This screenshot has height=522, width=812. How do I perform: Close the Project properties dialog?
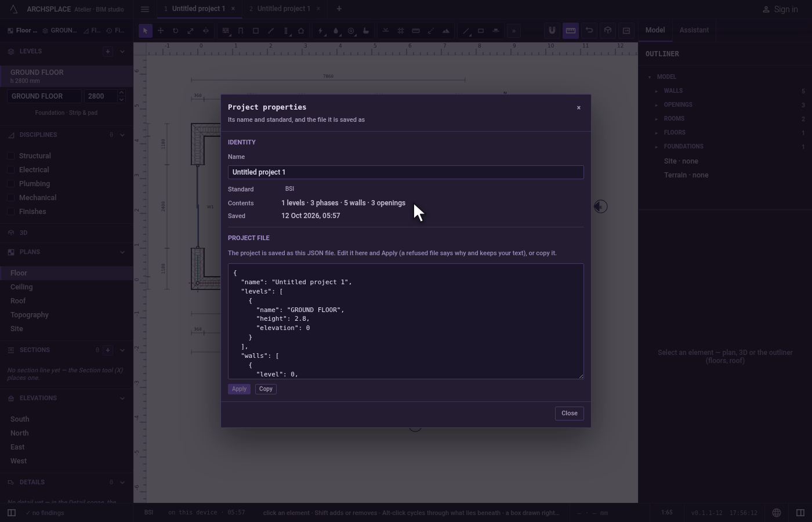pos(569,414)
